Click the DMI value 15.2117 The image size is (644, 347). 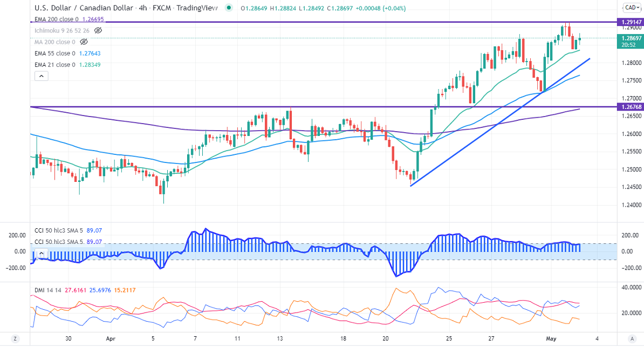pyautogui.click(x=125, y=290)
